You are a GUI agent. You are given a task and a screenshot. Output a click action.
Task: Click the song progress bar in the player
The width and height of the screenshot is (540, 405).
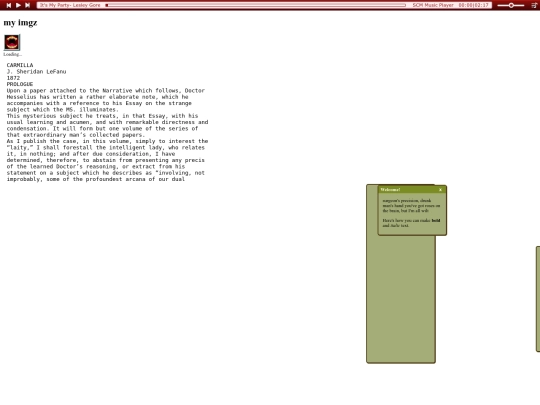coord(256,5)
